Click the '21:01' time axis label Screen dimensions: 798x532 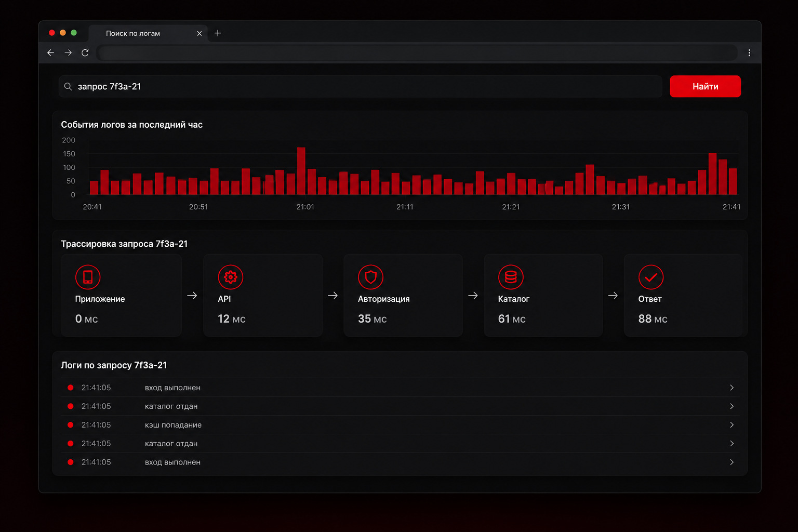click(305, 207)
